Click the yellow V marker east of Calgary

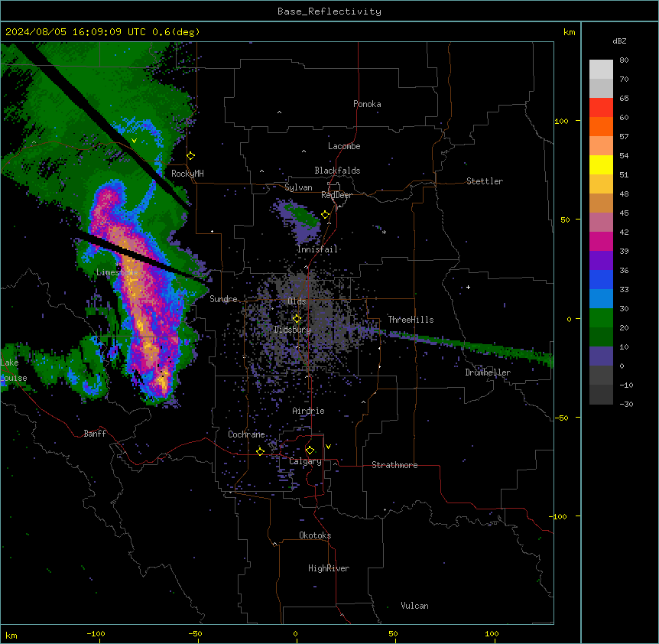point(328,447)
